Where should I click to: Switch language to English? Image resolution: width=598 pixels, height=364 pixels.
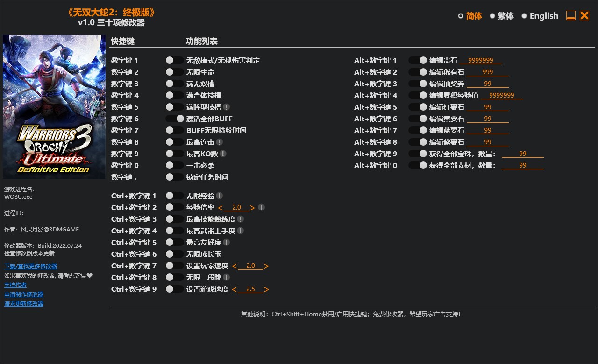[540, 16]
